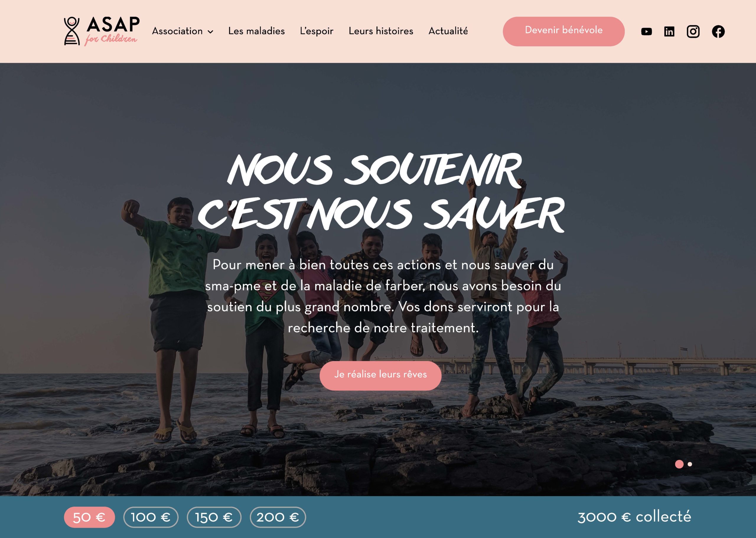This screenshot has height=538, width=756.
Task: Visit the Instagram profile icon
Action: (693, 32)
